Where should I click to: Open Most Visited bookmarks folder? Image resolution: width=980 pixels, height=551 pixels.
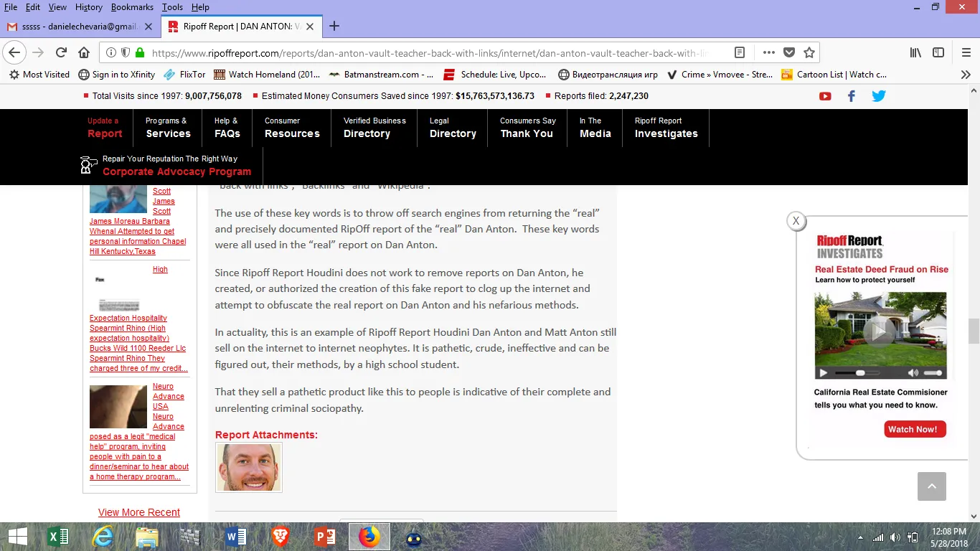coord(39,75)
